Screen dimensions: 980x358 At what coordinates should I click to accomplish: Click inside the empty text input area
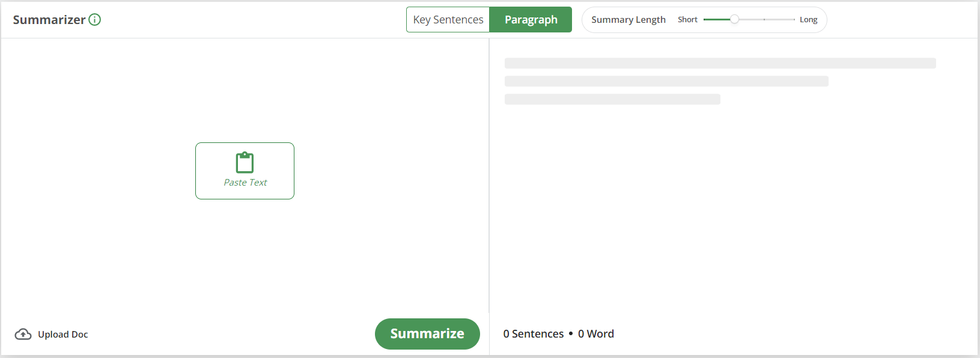pos(240,258)
